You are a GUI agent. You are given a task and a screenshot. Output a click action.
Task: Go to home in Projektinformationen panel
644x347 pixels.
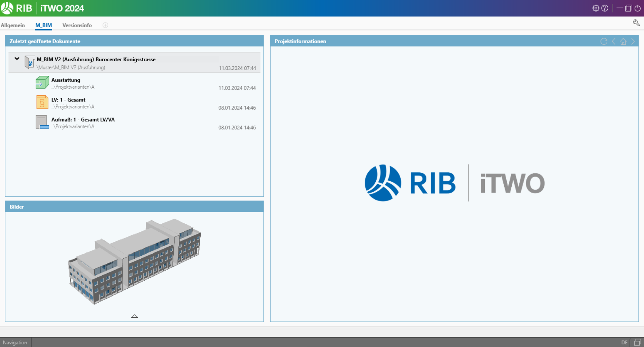(x=623, y=41)
